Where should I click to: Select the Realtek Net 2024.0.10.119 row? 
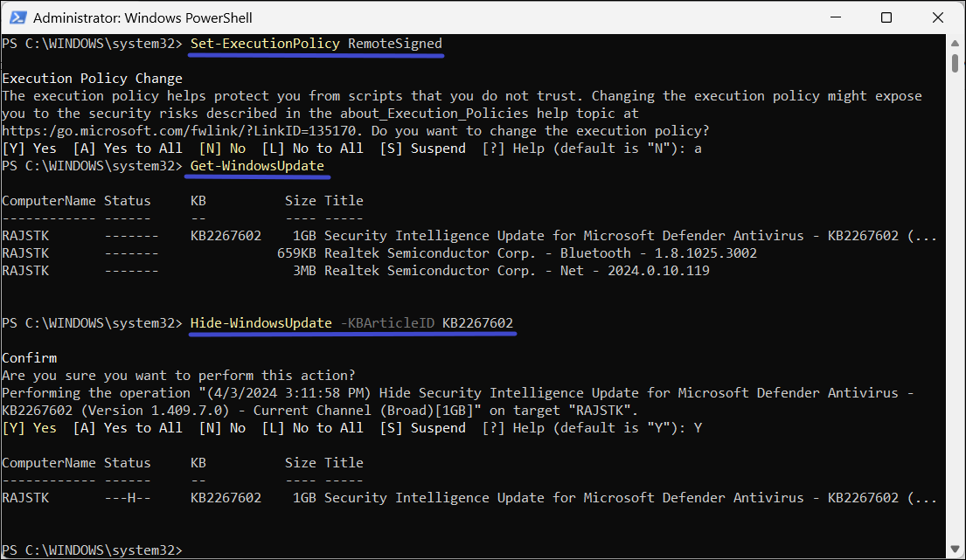click(x=516, y=271)
